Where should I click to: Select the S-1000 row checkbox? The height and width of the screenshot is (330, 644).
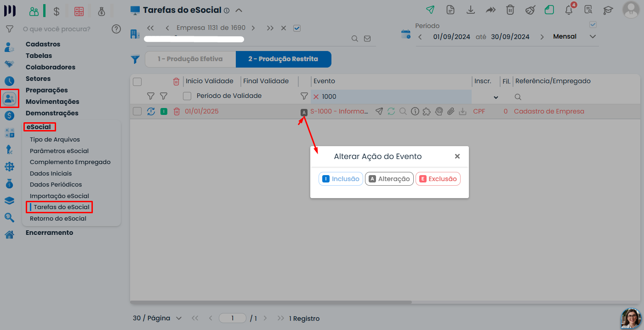coord(137,111)
